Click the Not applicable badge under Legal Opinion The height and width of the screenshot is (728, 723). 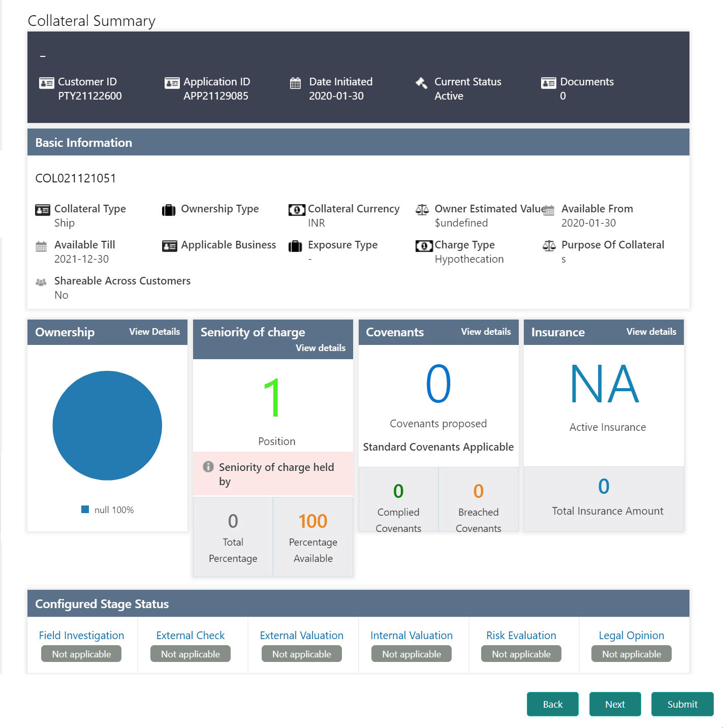(631, 654)
